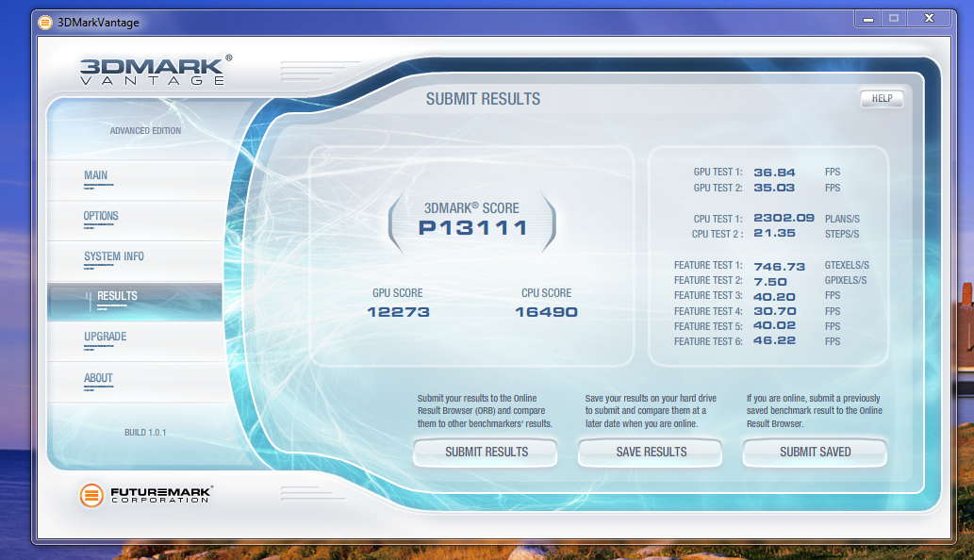The width and height of the screenshot is (974, 560).
Task: Click the previously saved benchmark description text
Action: click(815, 411)
